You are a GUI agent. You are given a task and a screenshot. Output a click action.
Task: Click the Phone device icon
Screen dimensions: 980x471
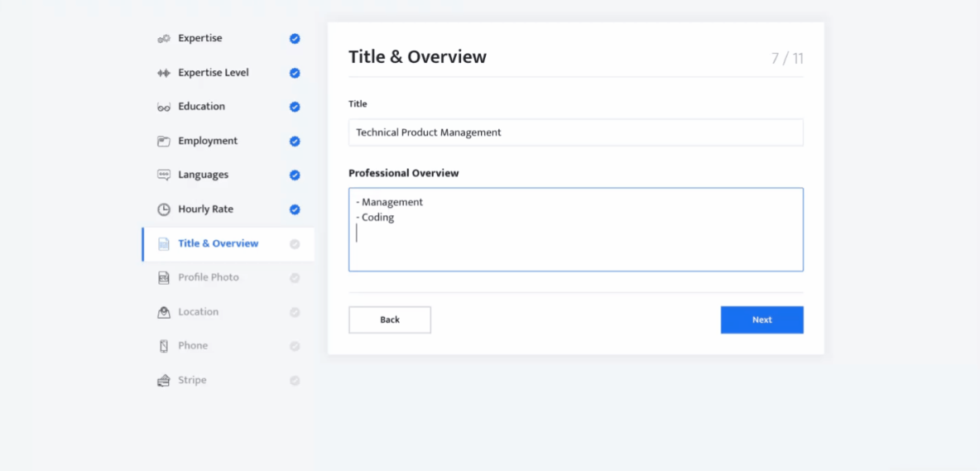(x=164, y=346)
